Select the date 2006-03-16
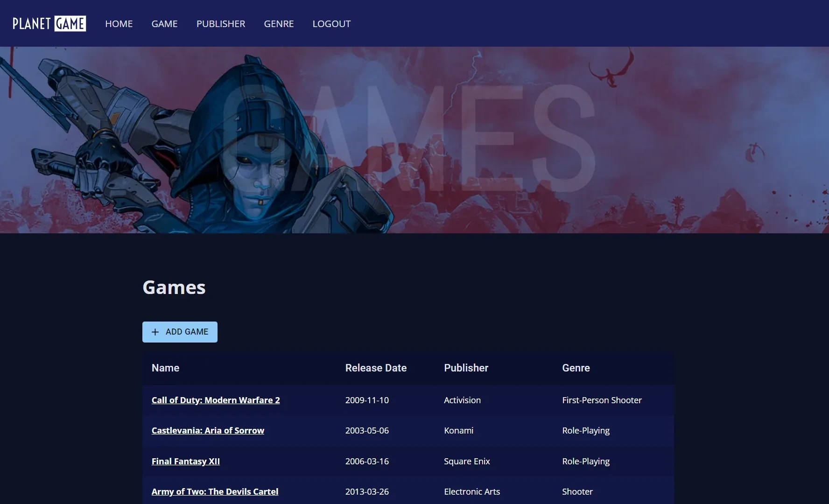Image resolution: width=829 pixels, height=504 pixels. [367, 461]
